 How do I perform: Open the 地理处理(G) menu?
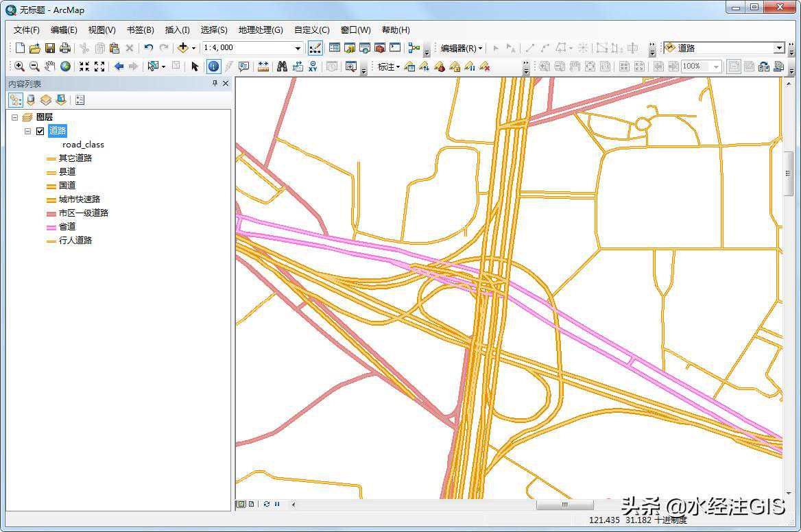point(260,30)
